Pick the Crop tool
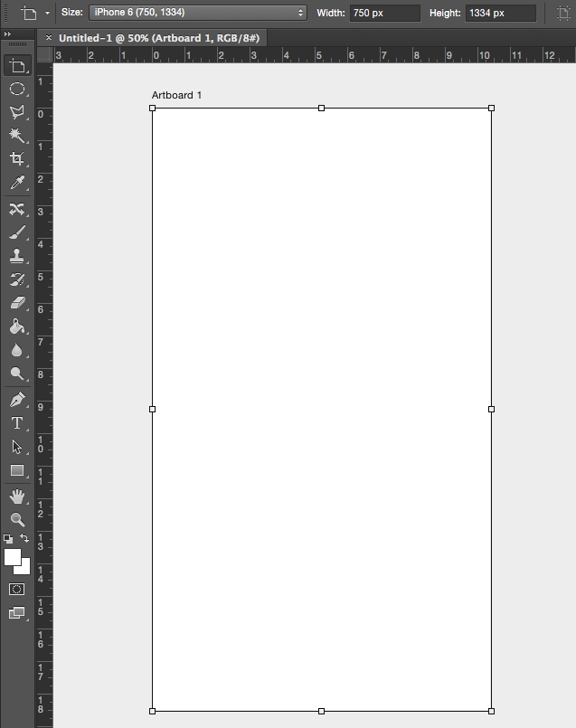The width and height of the screenshot is (576, 728). pos(16,159)
